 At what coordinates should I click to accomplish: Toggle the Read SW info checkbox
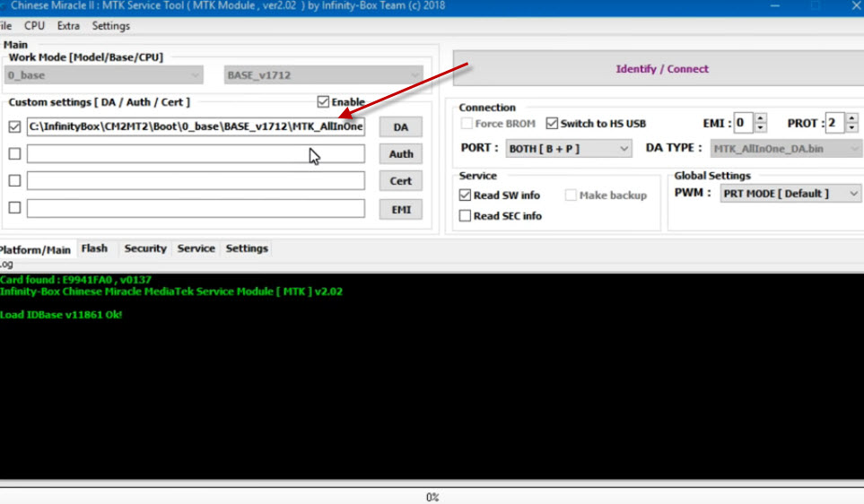point(465,195)
